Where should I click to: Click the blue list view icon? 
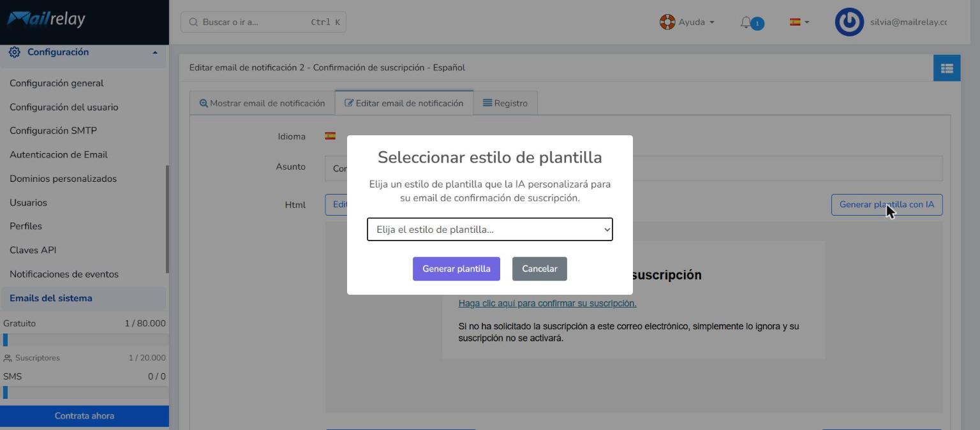947,68
